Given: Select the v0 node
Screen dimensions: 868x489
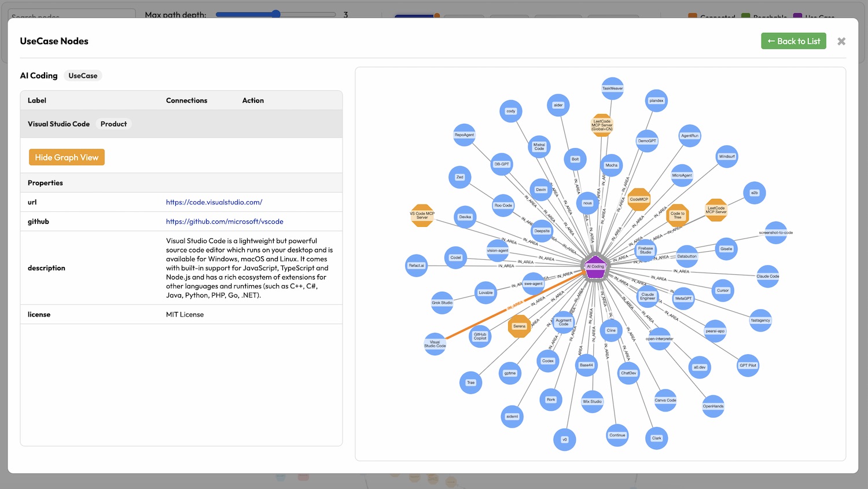Looking at the screenshot, I should pos(565,440).
